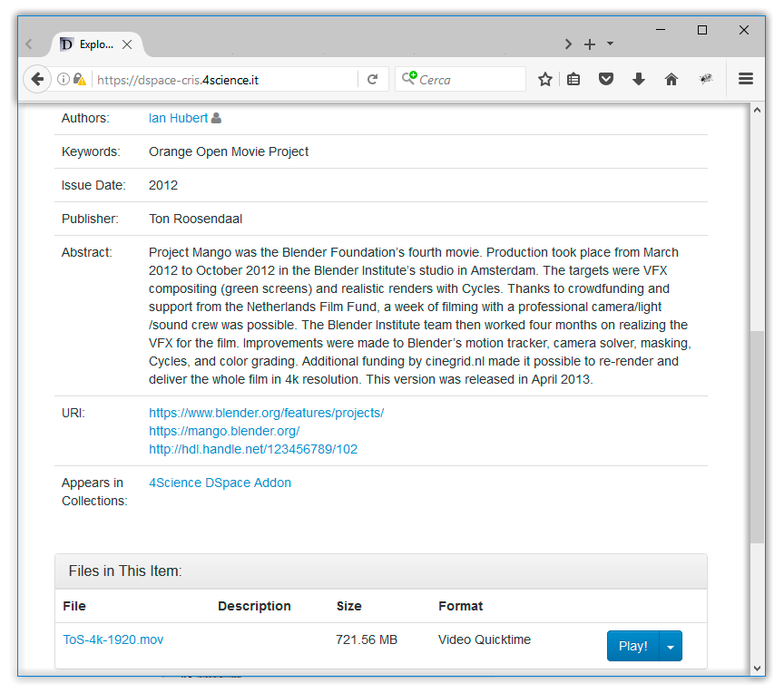The image size is (784, 693).
Task: Click the Issue Date label
Action: click(93, 185)
